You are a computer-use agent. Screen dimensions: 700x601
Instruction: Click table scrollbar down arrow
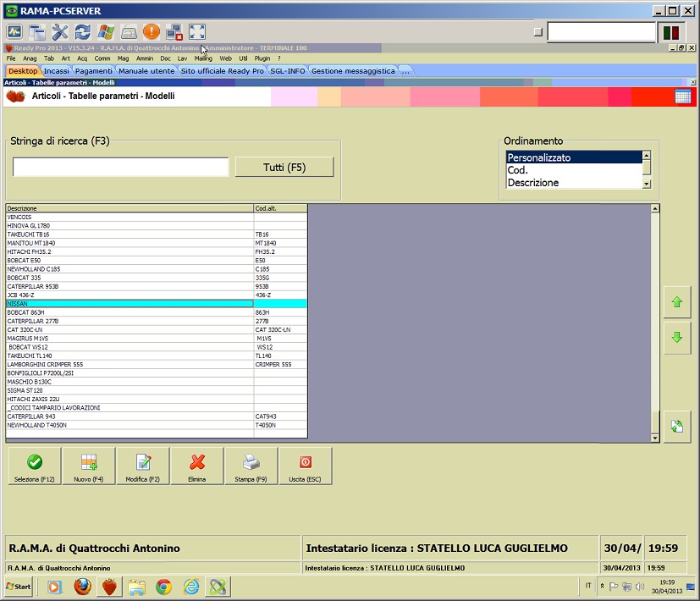click(655, 438)
